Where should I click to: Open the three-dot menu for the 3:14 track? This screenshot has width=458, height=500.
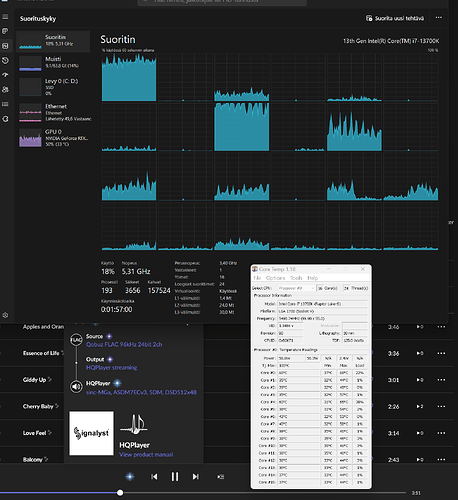click(441, 433)
